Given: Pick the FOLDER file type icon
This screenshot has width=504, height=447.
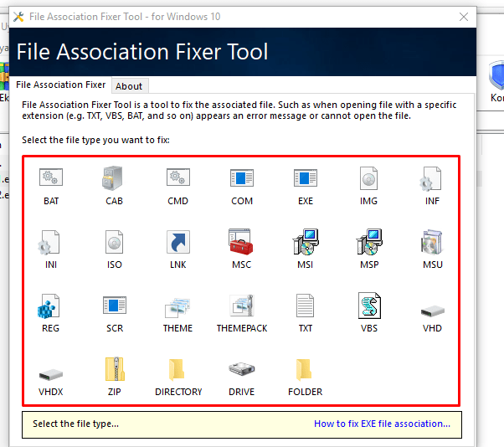Looking at the screenshot, I should pos(304,369).
